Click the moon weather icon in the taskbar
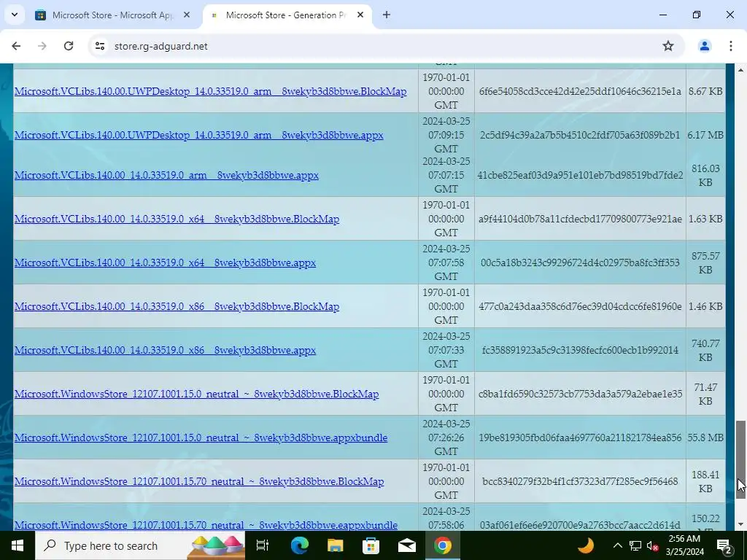The width and height of the screenshot is (747, 560). click(586, 545)
